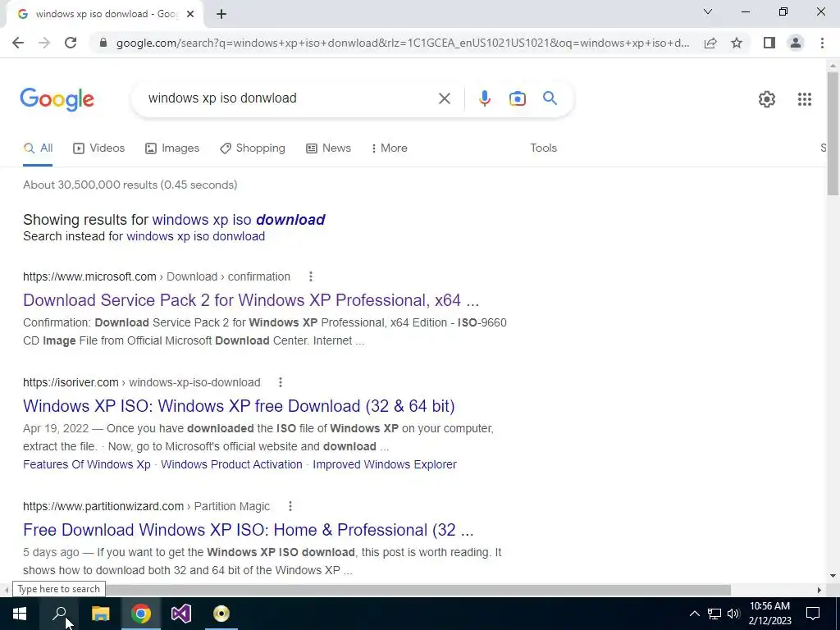840x630 pixels.
Task: Click the vertical scrollbar thumb
Action: [833, 134]
